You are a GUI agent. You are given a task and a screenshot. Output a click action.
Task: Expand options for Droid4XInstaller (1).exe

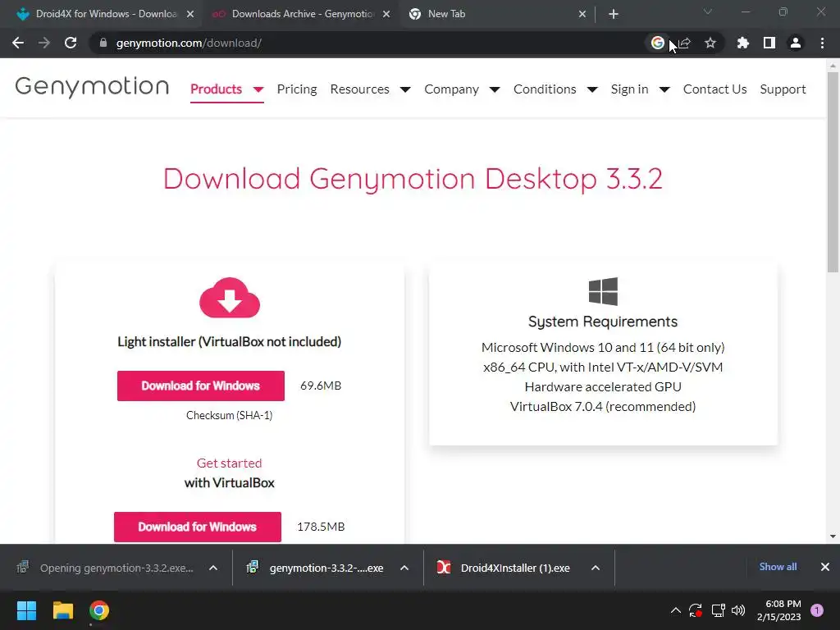596,568
